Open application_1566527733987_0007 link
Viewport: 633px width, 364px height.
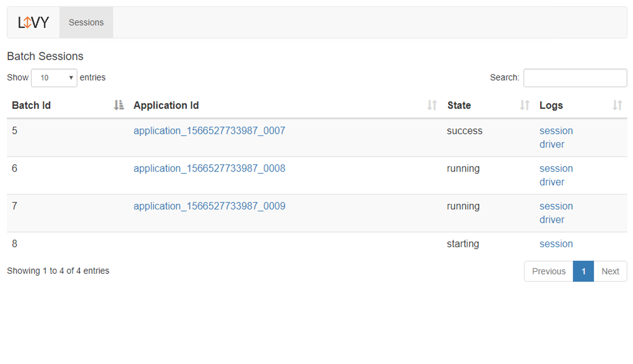209,131
